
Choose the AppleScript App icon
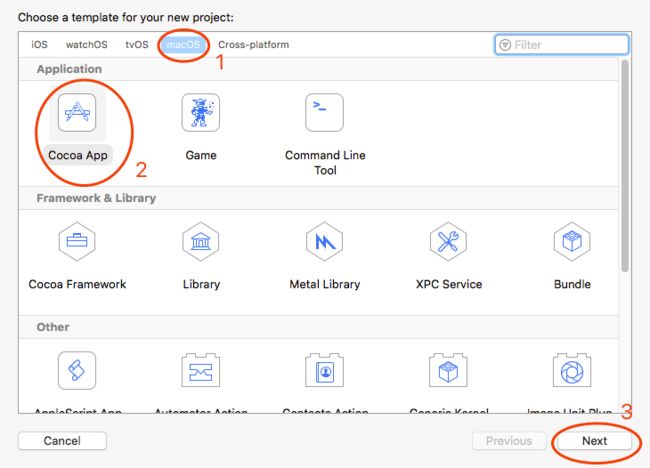pyautogui.click(x=77, y=371)
